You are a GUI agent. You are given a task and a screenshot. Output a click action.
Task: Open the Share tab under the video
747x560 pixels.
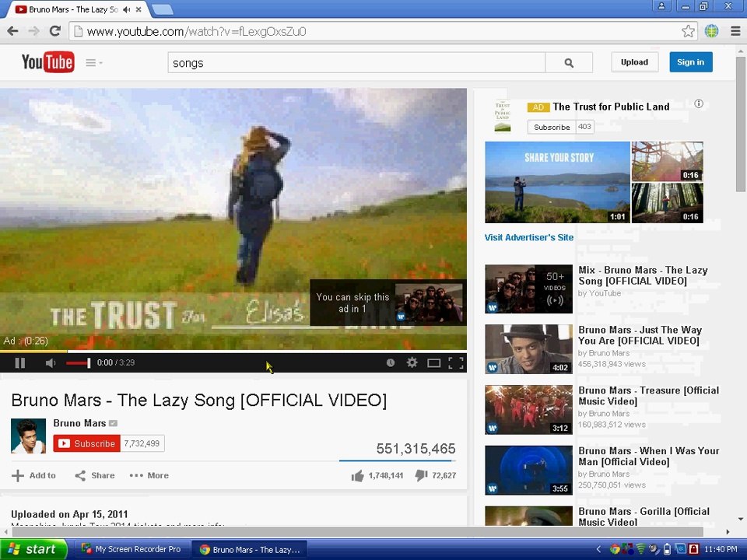click(95, 475)
